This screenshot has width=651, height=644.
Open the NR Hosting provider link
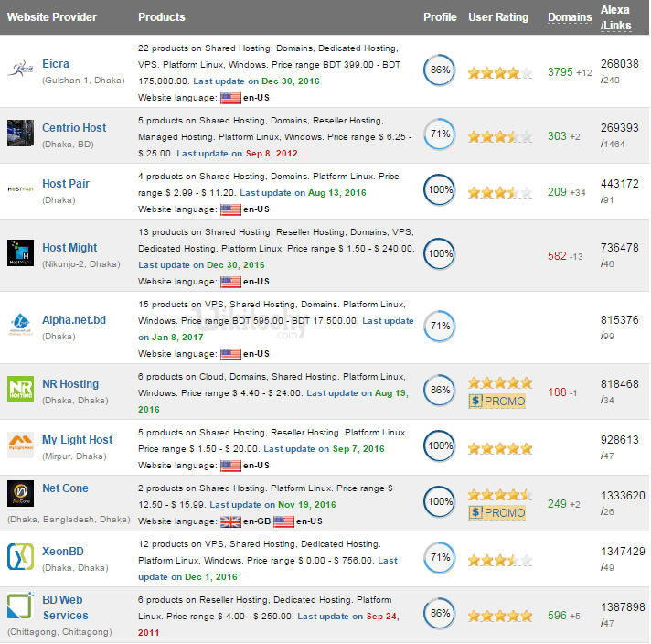tap(70, 384)
